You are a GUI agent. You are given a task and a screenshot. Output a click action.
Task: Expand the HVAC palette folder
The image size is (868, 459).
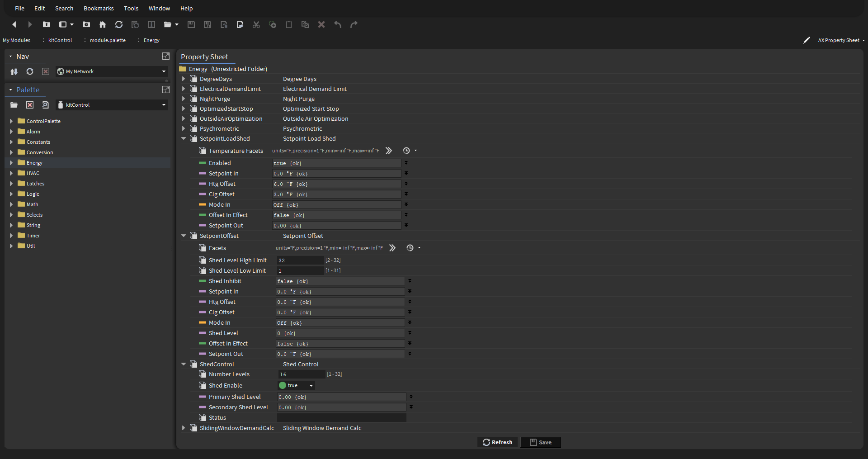point(11,173)
